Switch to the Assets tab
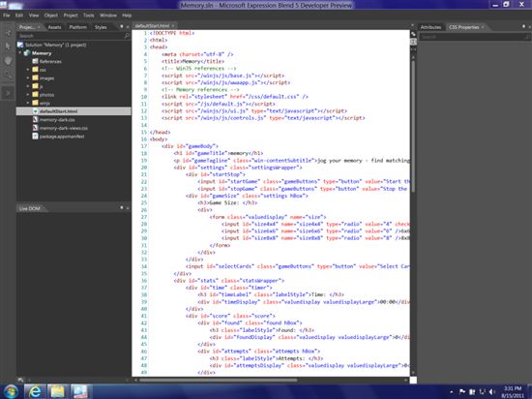The image size is (532, 399). click(x=54, y=27)
